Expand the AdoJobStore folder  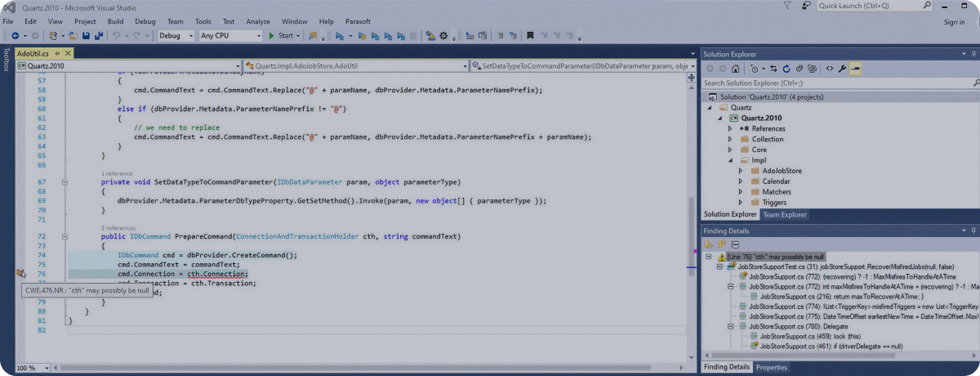pos(741,171)
